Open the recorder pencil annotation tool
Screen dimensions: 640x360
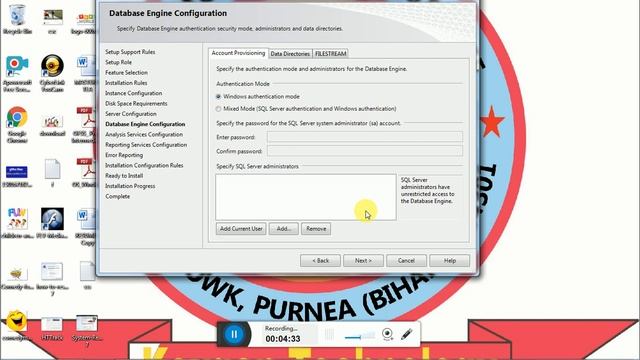click(406, 334)
